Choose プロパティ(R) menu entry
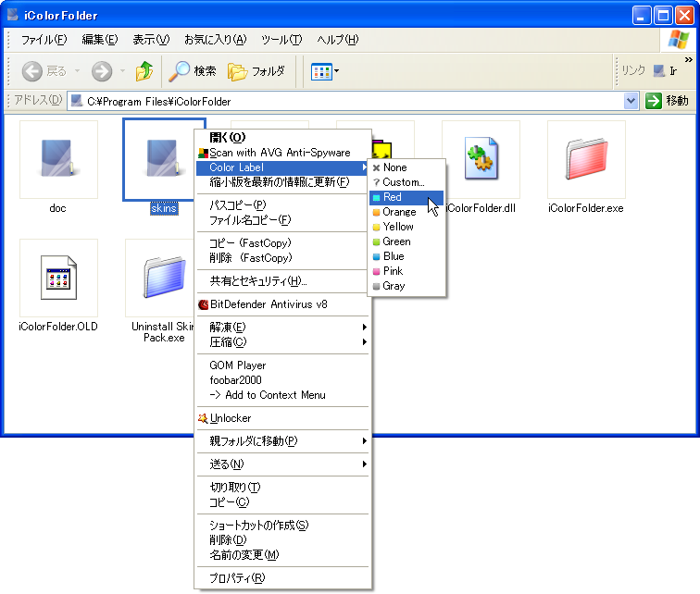 point(281,578)
